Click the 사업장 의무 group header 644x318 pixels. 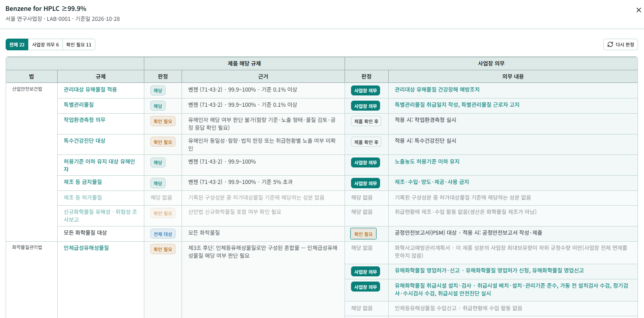(x=491, y=63)
